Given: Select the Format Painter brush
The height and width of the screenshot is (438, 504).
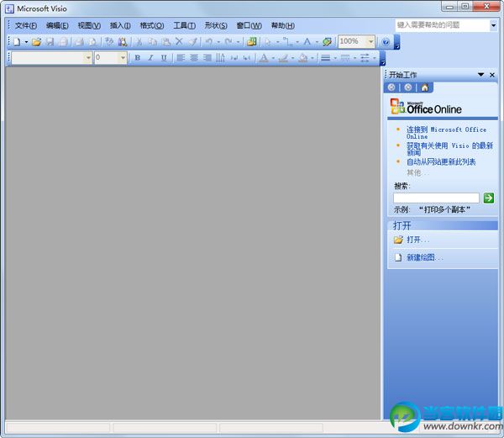Looking at the screenshot, I should point(193,42).
